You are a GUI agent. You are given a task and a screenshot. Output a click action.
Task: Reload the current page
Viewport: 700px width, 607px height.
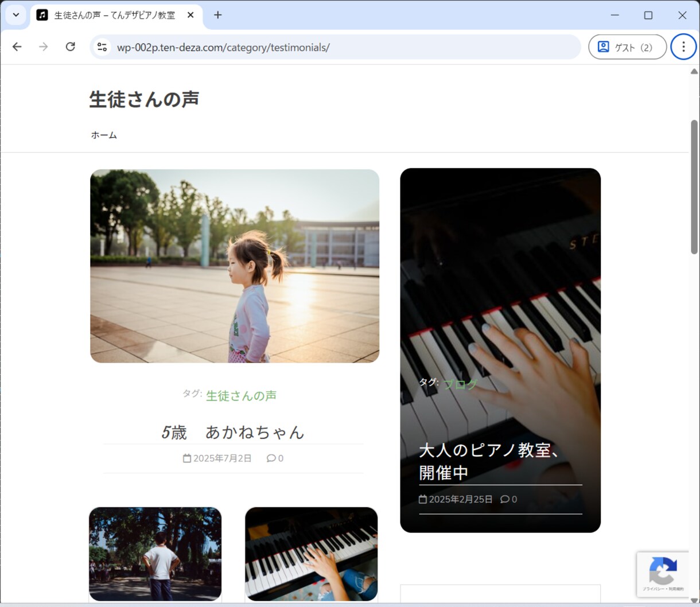(70, 47)
